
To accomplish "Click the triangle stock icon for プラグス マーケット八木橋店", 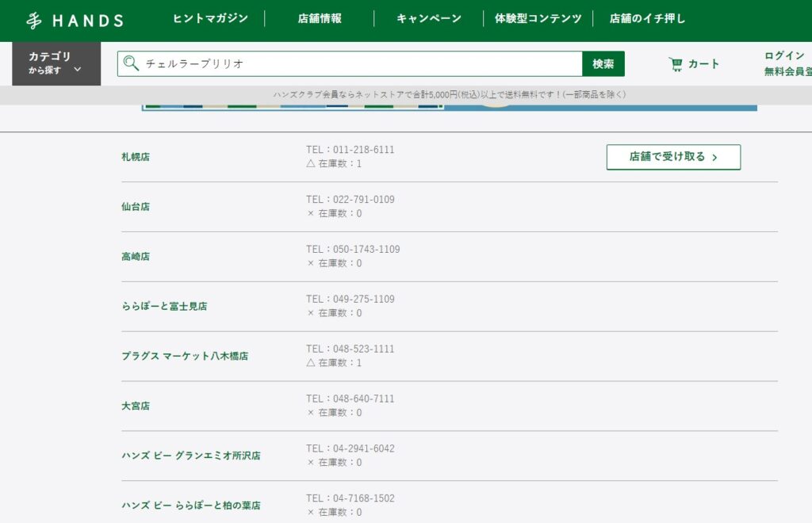I will (311, 363).
